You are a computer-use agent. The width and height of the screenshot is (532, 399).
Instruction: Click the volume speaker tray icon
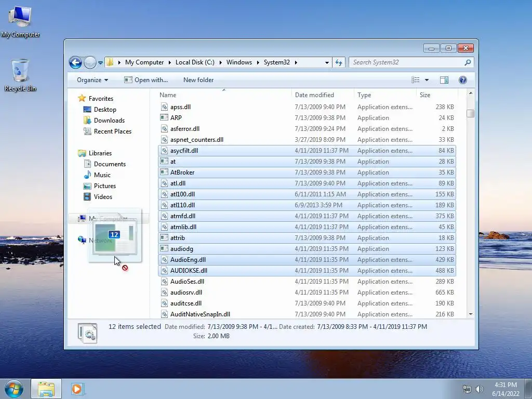(x=479, y=389)
